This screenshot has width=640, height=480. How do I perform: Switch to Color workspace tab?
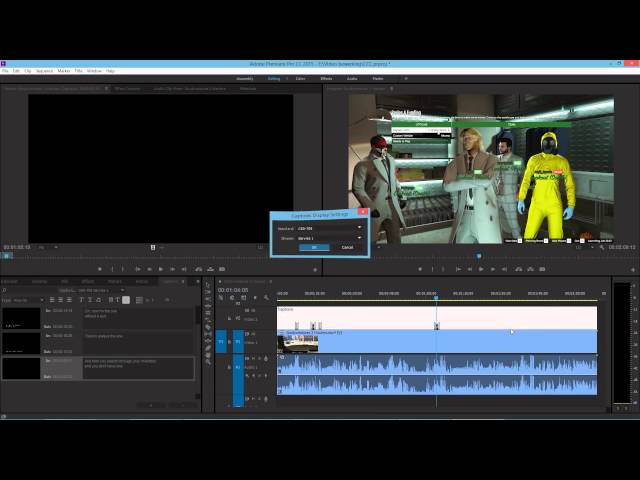point(300,78)
